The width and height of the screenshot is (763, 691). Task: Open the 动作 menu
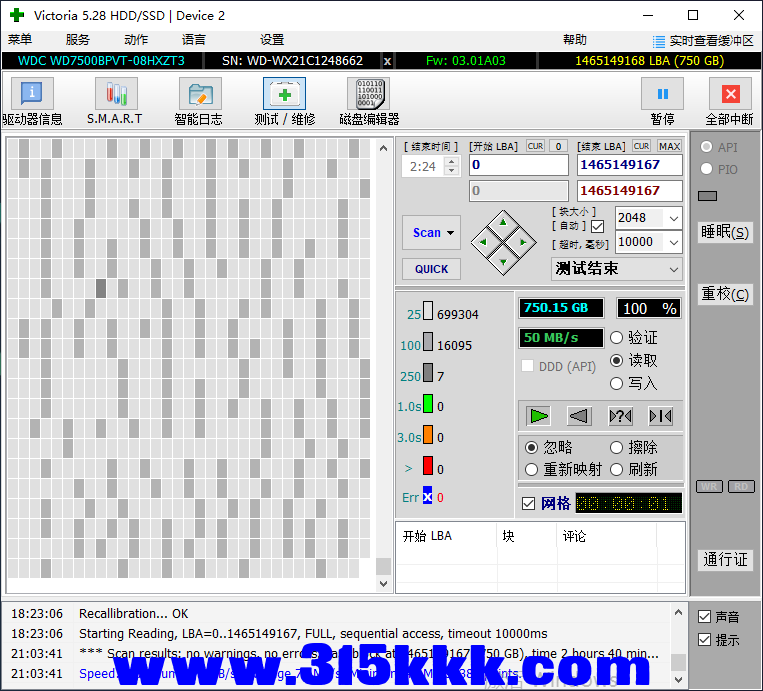(136, 40)
